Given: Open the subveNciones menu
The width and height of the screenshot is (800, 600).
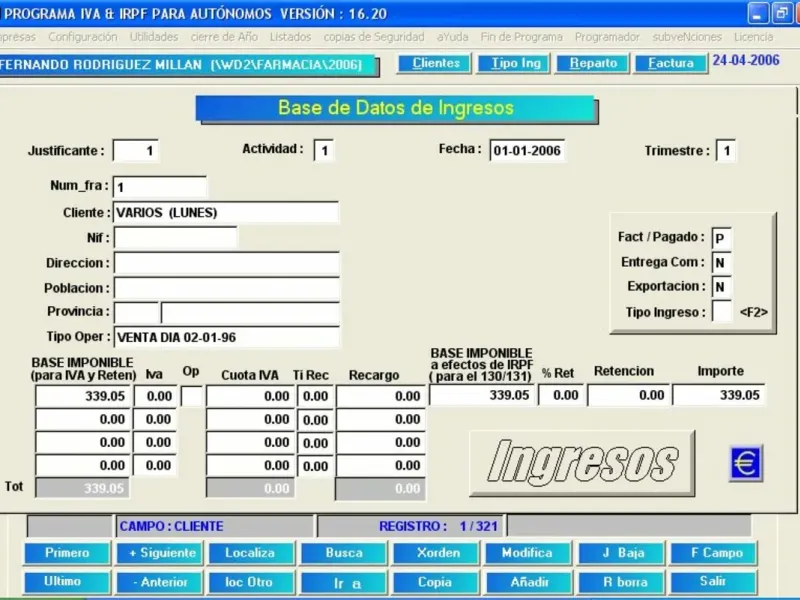Looking at the screenshot, I should tap(687, 37).
